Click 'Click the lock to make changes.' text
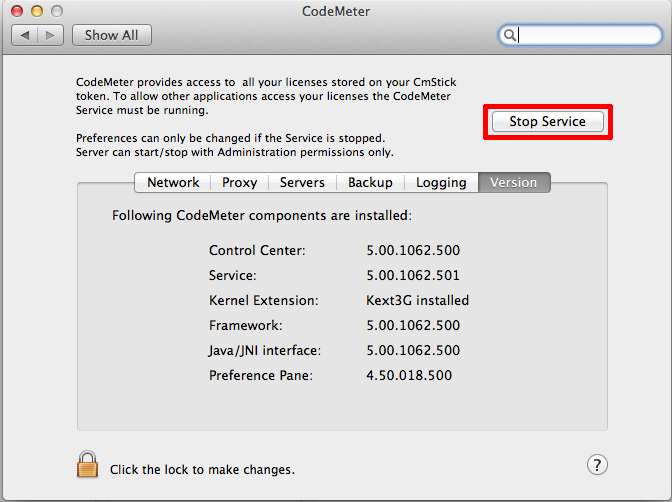The width and height of the screenshot is (672, 502). pos(202,470)
